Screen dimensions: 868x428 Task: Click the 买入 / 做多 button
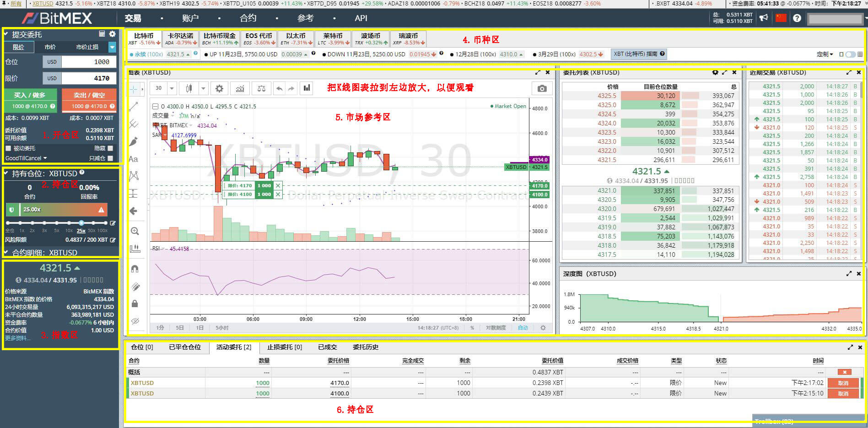(30, 100)
